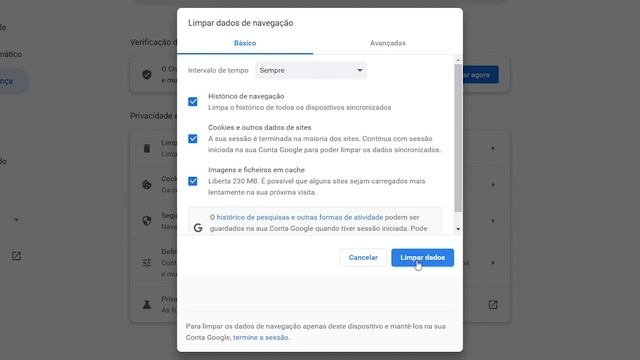640x360 pixels.
Task: Click the cookie icon in background settings
Action: click(x=147, y=184)
